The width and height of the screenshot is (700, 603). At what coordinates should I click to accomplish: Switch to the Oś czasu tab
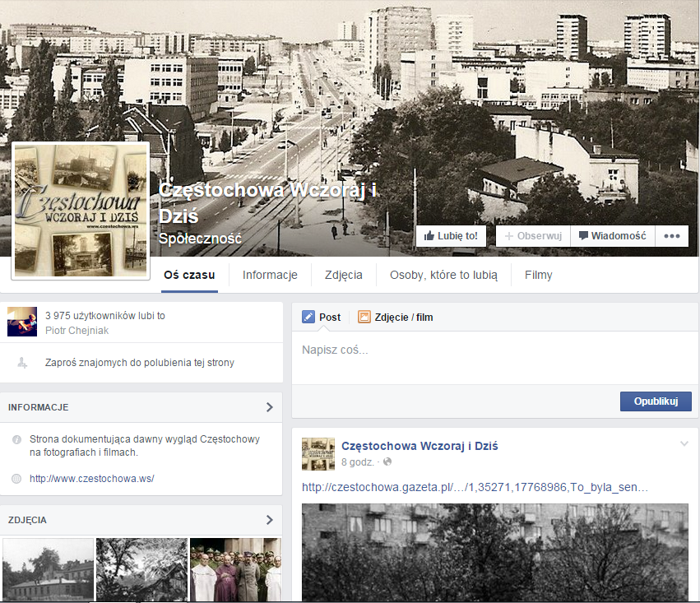(x=189, y=276)
